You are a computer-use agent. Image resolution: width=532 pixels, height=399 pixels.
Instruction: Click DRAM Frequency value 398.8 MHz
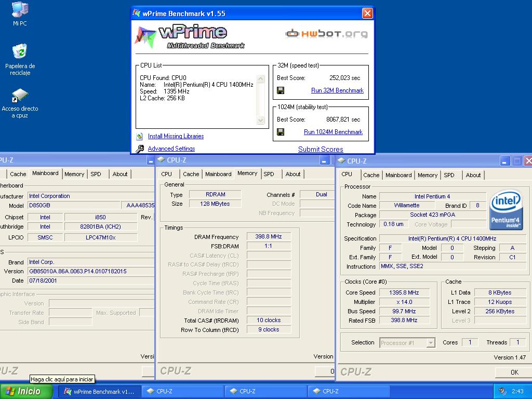pos(269,236)
